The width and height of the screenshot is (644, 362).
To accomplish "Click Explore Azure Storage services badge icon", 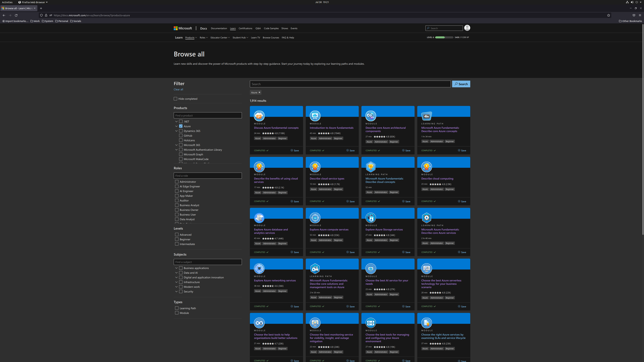I will (371, 218).
